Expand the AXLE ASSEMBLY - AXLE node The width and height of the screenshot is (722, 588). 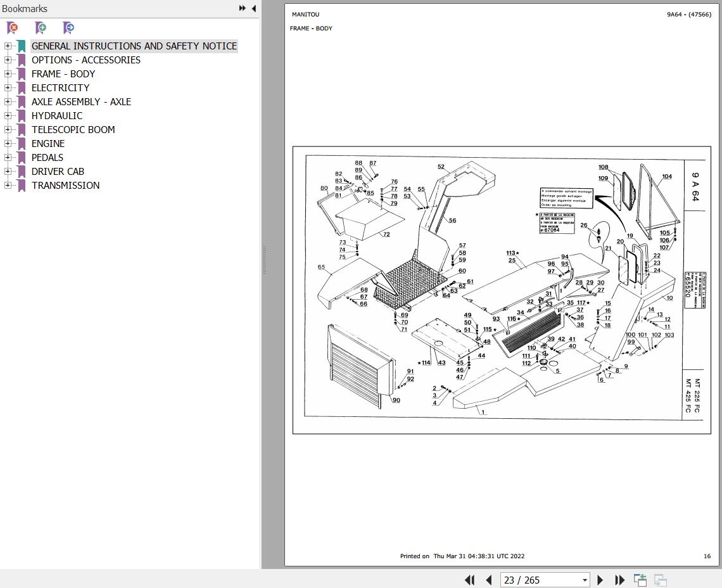click(8, 102)
